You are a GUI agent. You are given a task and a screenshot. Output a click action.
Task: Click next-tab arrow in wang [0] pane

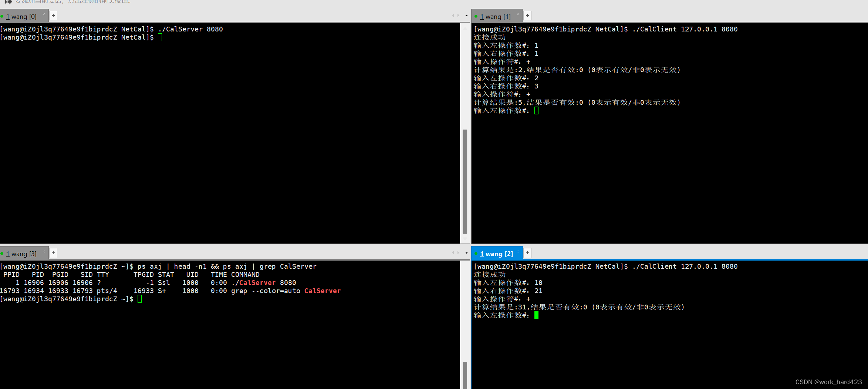[x=459, y=16]
